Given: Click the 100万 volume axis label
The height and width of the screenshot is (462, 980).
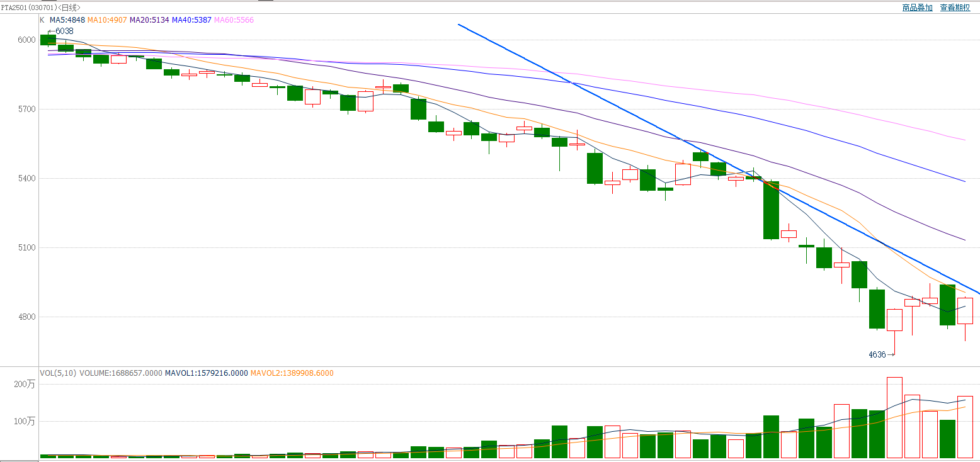Looking at the screenshot, I should click(x=24, y=421).
